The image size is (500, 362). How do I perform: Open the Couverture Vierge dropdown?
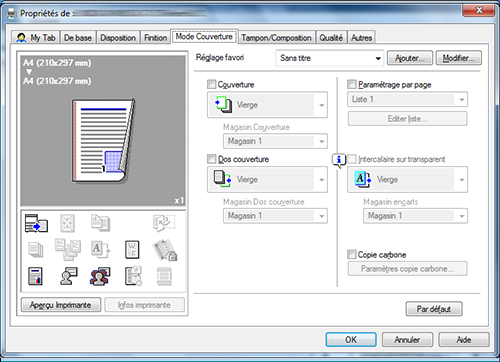(267, 105)
